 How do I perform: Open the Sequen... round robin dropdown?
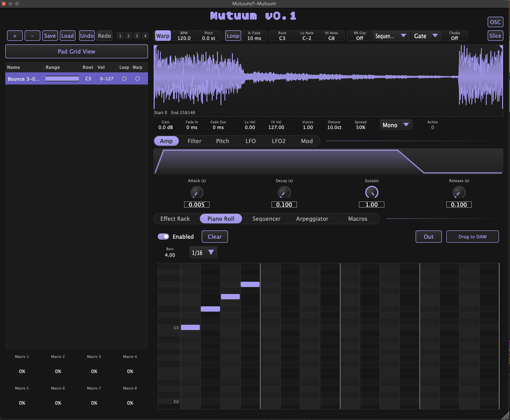391,36
